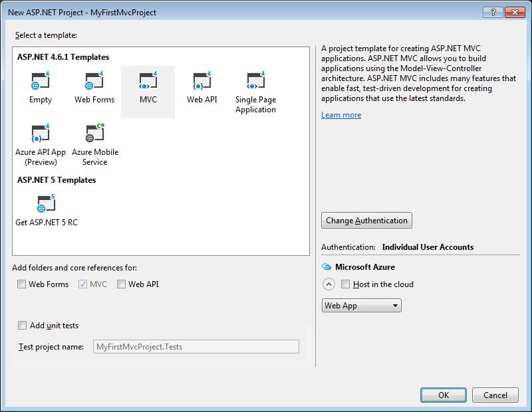Collapse the Microsoft Azure section chevron
This screenshot has width=532, height=412.
pyautogui.click(x=329, y=284)
